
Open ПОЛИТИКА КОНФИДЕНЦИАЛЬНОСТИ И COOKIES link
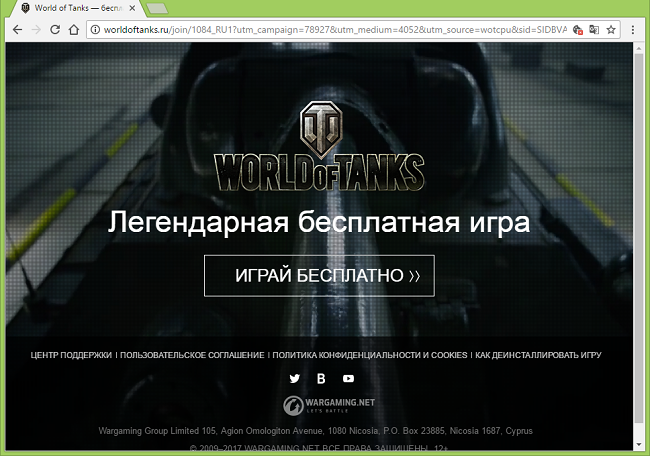point(370,355)
